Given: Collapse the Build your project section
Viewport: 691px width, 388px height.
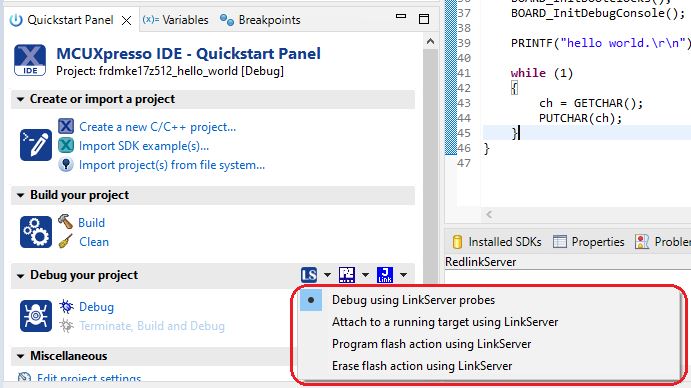Looking at the screenshot, I should pyautogui.click(x=20, y=195).
